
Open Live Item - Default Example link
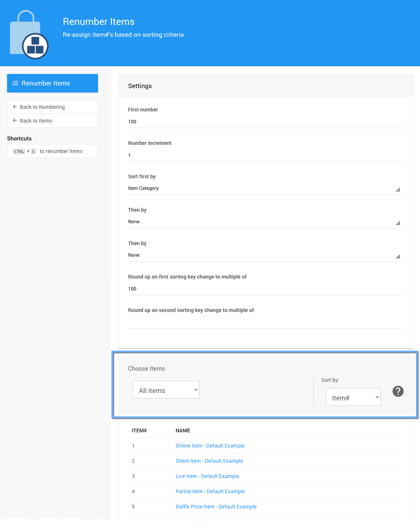click(x=207, y=476)
